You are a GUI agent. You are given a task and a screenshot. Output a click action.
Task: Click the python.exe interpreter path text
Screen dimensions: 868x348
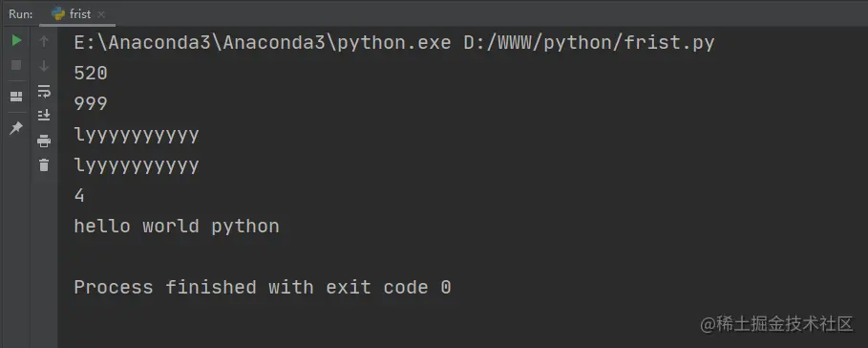click(263, 43)
